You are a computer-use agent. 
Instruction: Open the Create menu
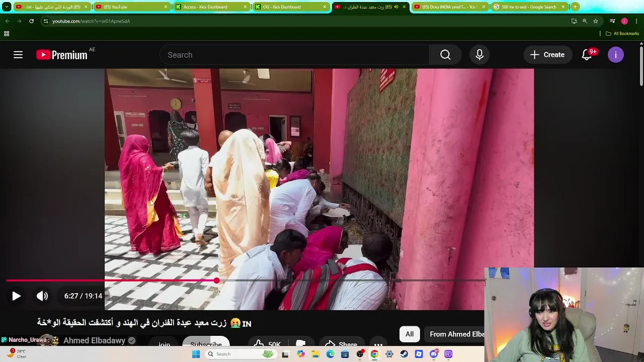pos(547,55)
